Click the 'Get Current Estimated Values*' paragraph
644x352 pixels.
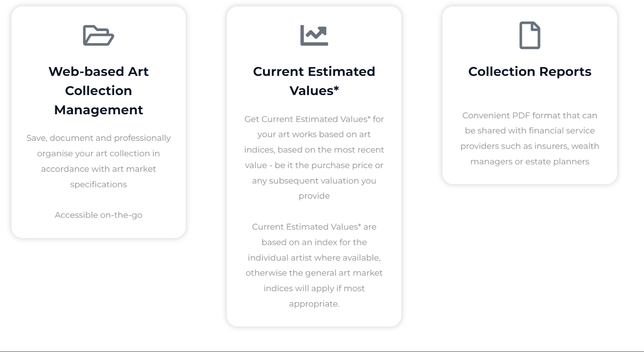click(x=314, y=157)
